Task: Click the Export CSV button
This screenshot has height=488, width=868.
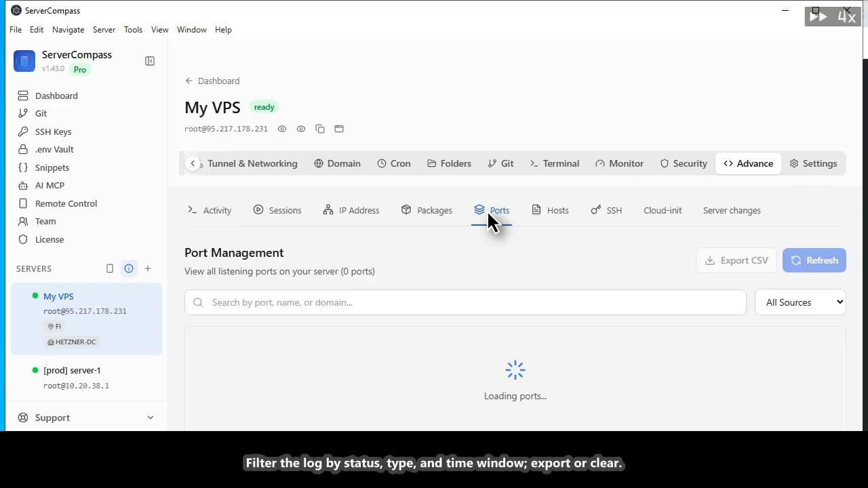Action: pyautogui.click(x=736, y=260)
